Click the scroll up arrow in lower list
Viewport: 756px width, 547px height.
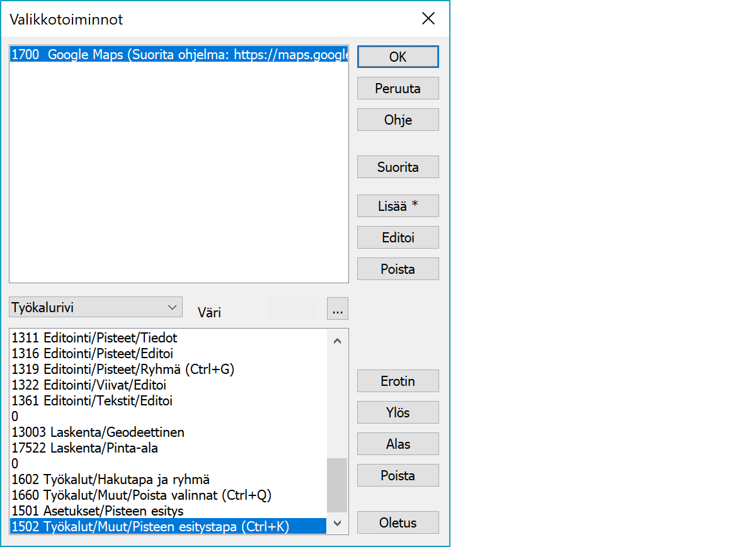coord(337,341)
